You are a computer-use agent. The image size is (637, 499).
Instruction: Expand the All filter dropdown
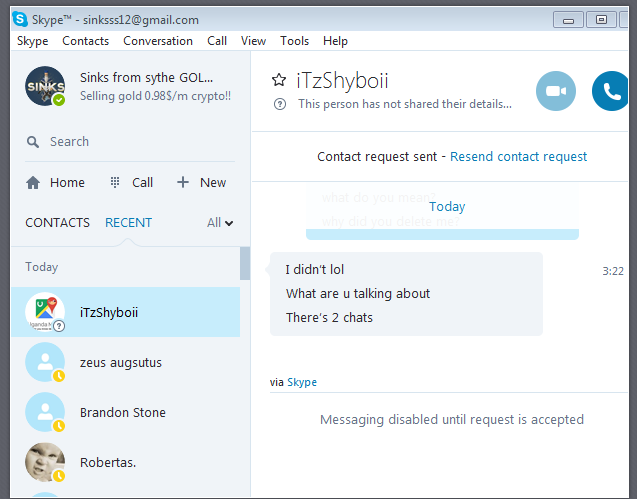coord(220,223)
